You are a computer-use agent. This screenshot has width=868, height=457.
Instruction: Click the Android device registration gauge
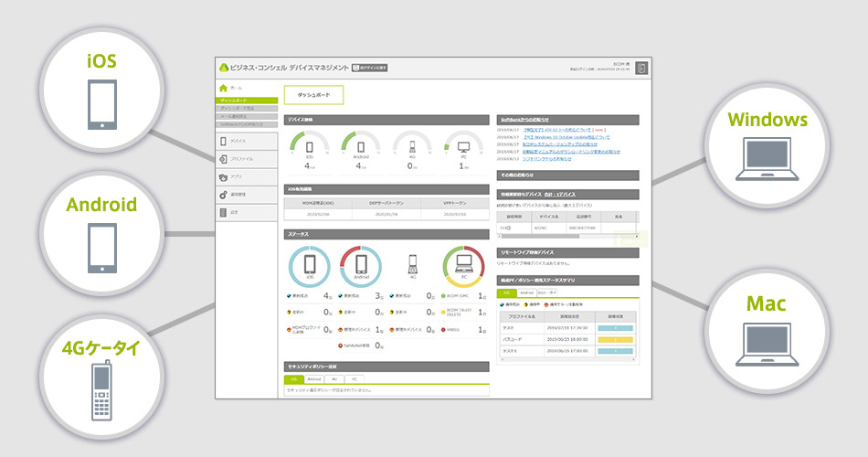tap(361, 143)
